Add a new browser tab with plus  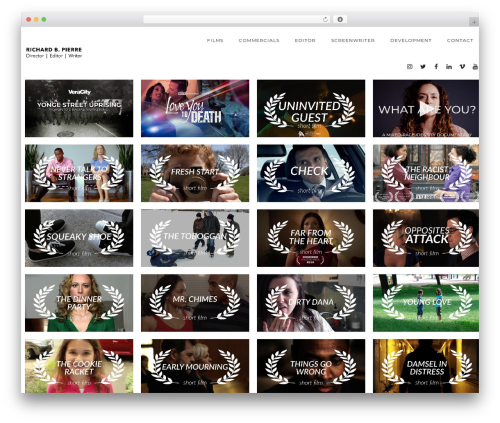point(474,22)
